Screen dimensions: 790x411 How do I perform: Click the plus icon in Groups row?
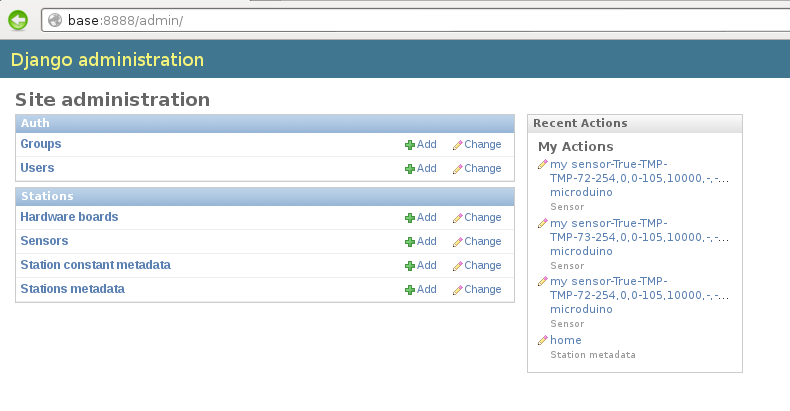pyautogui.click(x=410, y=145)
